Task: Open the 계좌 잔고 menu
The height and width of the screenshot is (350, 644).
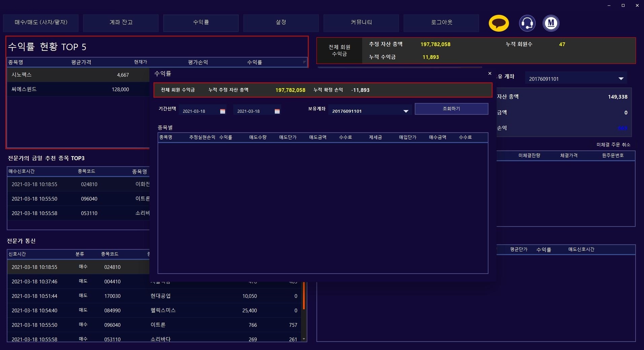Action: pyautogui.click(x=121, y=23)
